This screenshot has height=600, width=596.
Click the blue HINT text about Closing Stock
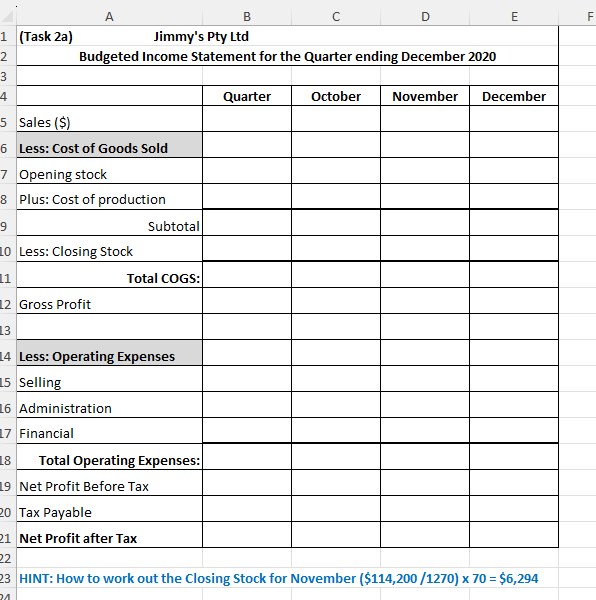tap(278, 579)
